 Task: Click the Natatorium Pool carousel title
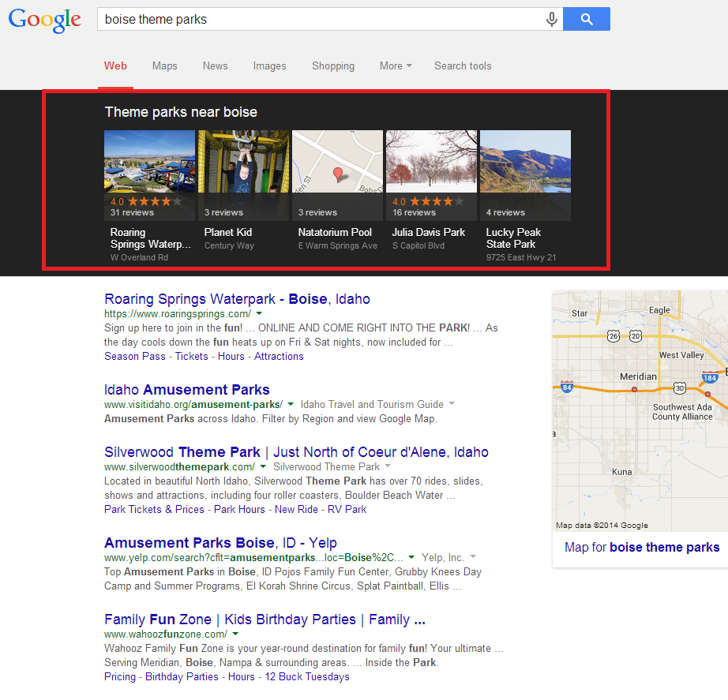point(335,232)
